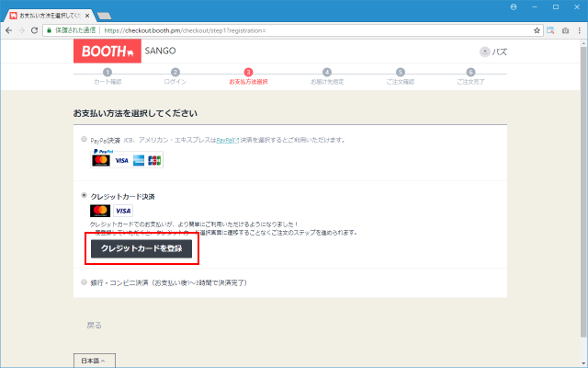
Task: Click the user avatar next to パズ
Action: click(x=484, y=52)
